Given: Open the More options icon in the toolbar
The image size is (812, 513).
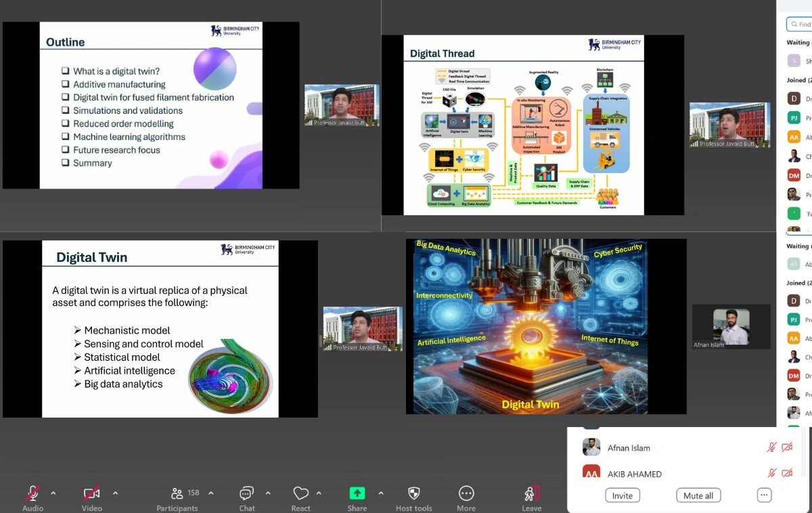Looking at the screenshot, I should point(466,493).
